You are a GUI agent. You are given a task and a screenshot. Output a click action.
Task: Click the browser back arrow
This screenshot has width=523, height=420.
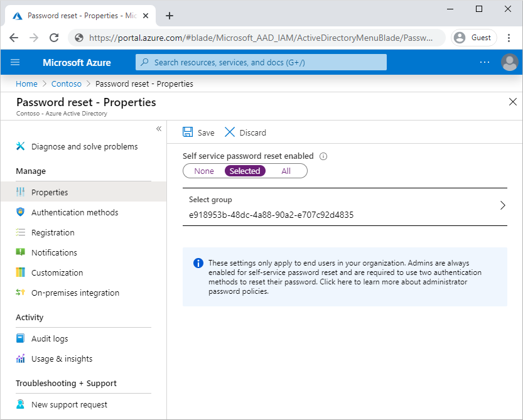pos(14,38)
